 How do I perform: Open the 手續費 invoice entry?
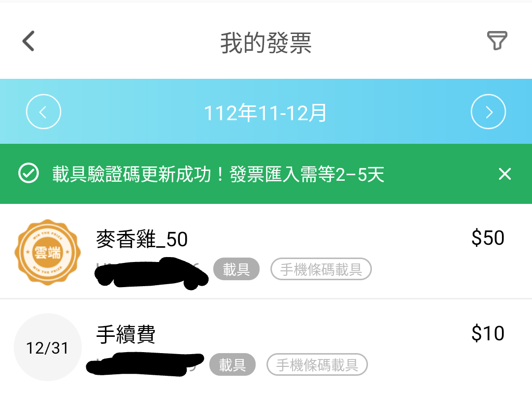[126, 335]
